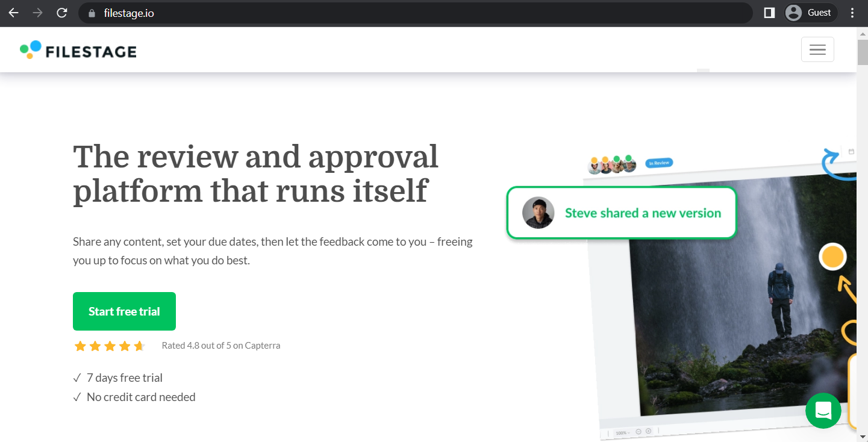
Task: Click the zoom-out minus icon in preview
Action: (639, 431)
